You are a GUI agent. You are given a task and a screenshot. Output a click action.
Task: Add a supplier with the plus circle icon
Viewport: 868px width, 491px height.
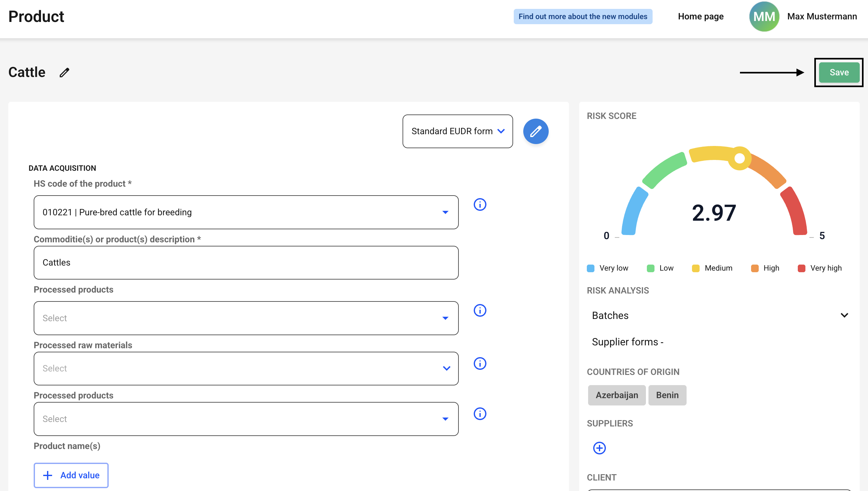(x=599, y=448)
